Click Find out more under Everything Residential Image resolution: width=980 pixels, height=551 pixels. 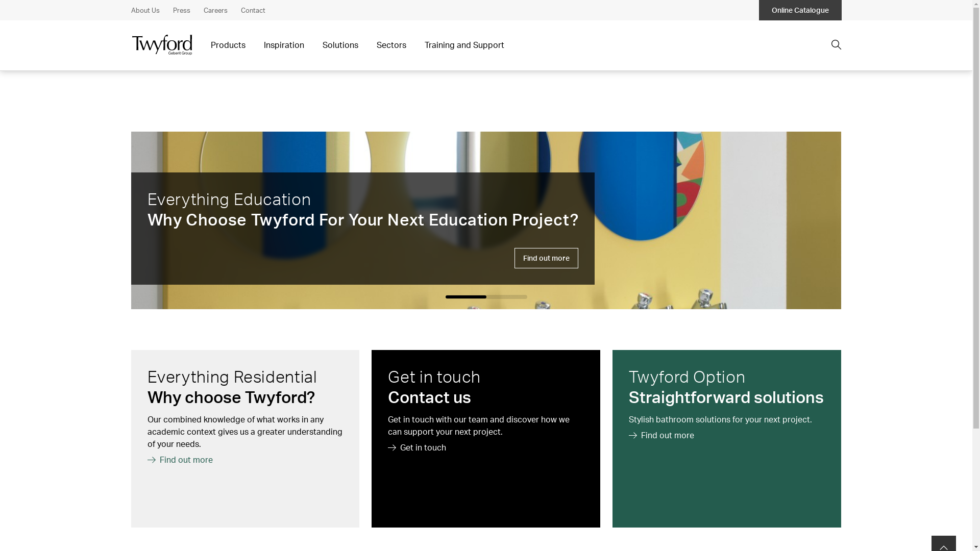click(180, 460)
